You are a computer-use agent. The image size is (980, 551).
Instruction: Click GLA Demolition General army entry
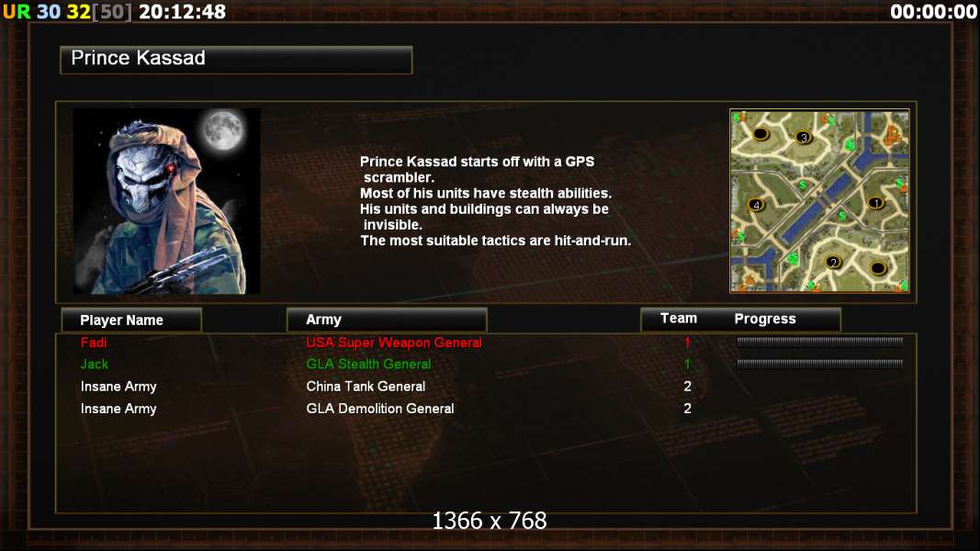pos(380,409)
